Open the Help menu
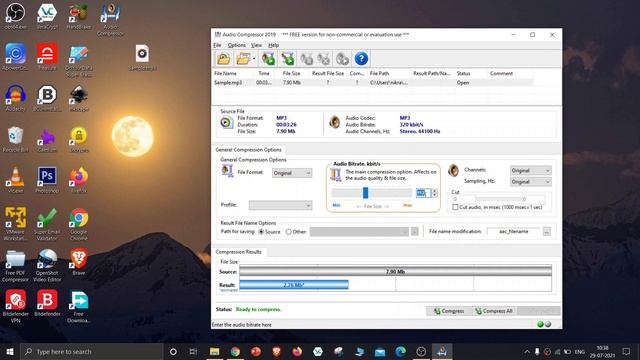The image size is (640, 360). point(273,45)
